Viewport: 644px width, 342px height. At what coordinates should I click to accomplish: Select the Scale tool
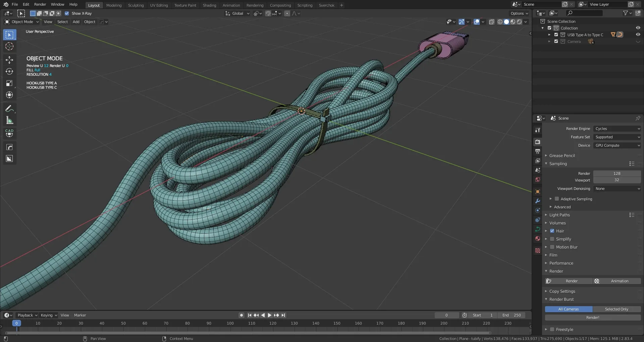point(9,83)
